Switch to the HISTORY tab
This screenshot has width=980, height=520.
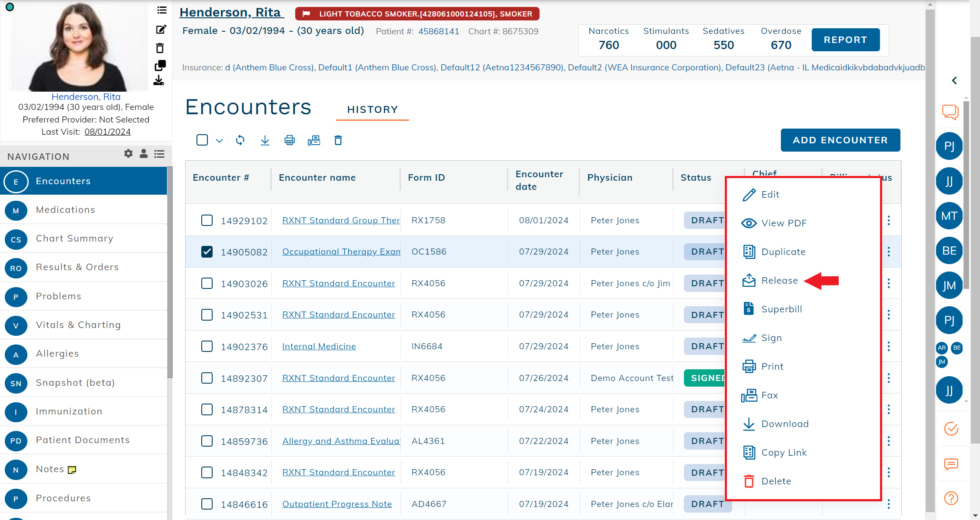click(372, 109)
